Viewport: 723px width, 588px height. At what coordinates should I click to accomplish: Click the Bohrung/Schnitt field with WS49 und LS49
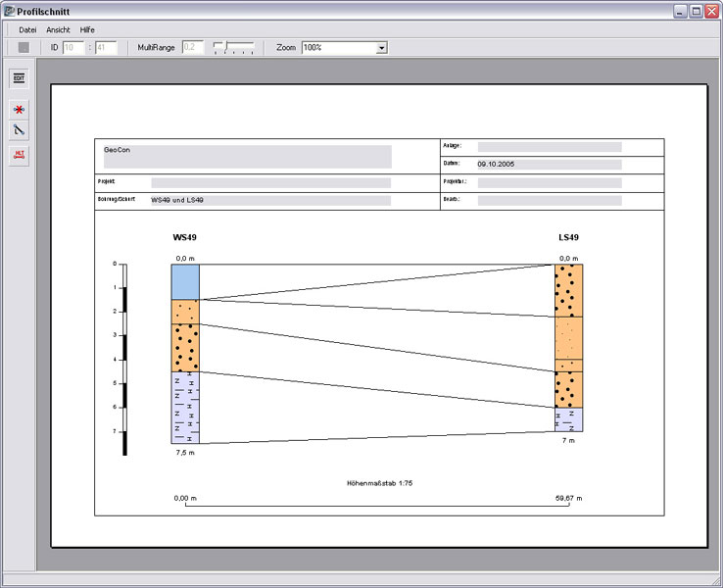(x=270, y=200)
